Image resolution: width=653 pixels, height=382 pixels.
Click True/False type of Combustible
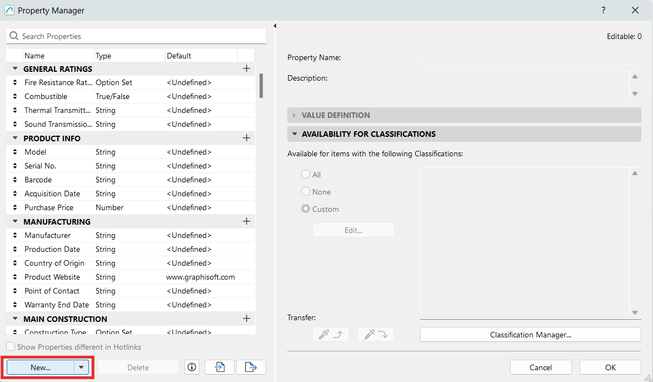pos(112,96)
